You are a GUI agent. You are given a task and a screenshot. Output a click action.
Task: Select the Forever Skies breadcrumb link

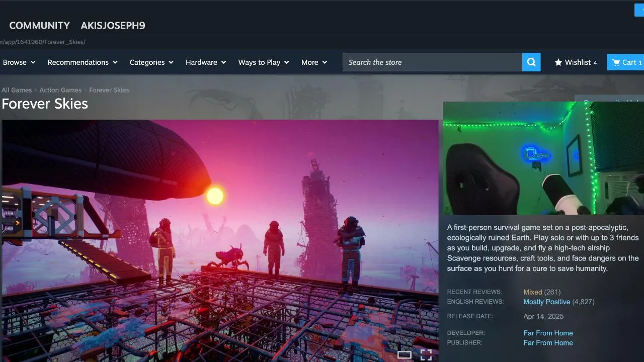(109, 90)
